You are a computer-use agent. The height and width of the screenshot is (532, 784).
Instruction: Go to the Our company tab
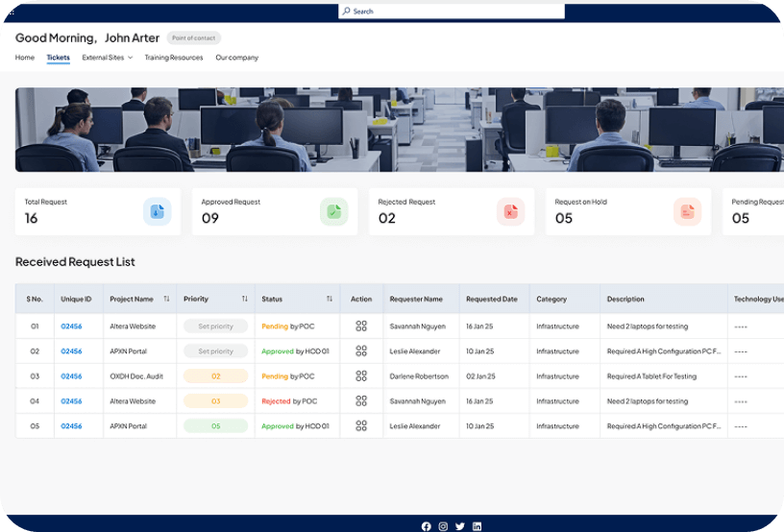[x=236, y=58]
